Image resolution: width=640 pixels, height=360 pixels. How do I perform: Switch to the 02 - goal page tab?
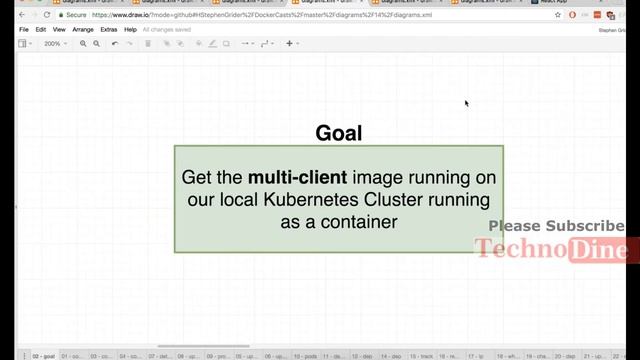44,356
